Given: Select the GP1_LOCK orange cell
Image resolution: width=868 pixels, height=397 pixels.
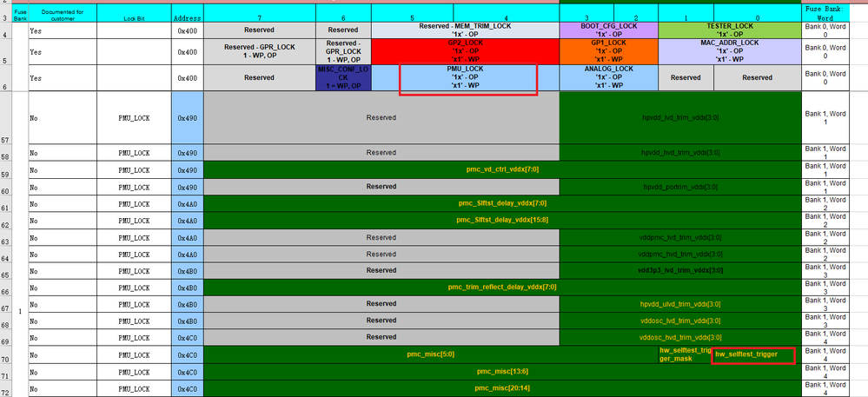Looking at the screenshot, I should (609, 51).
